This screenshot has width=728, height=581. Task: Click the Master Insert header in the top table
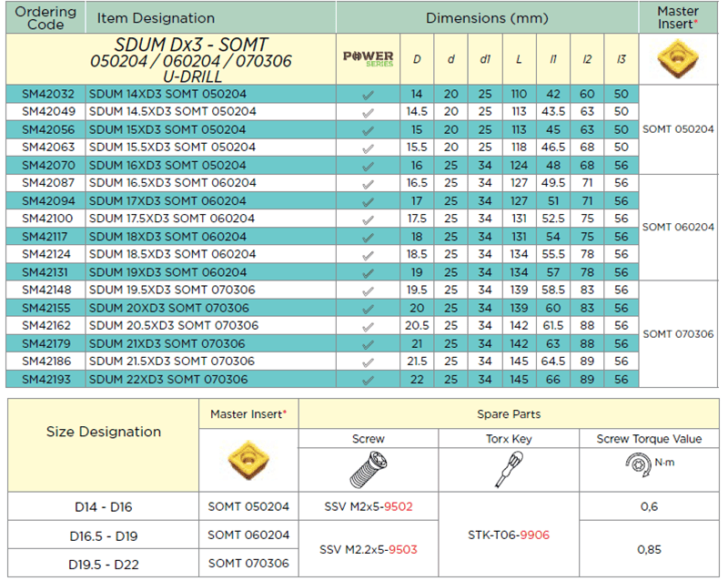pyautogui.click(x=678, y=17)
